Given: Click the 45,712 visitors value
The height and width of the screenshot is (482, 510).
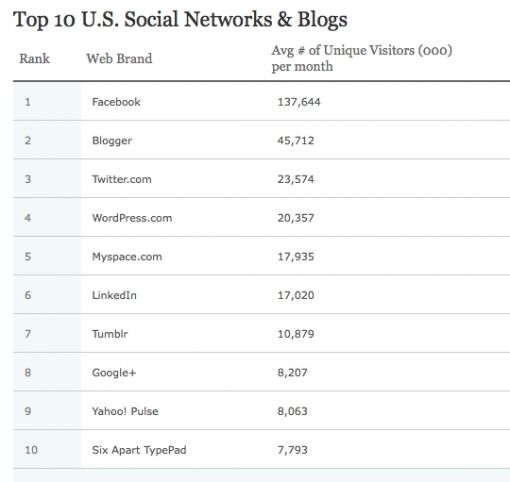Looking at the screenshot, I should point(296,141).
